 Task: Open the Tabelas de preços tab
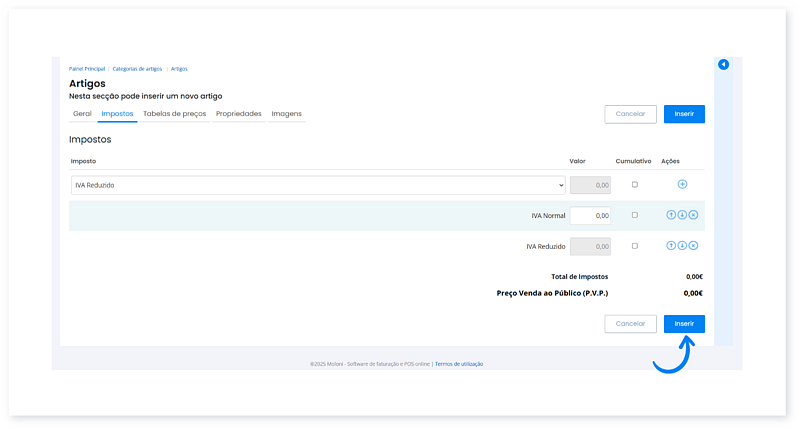[x=174, y=114]
